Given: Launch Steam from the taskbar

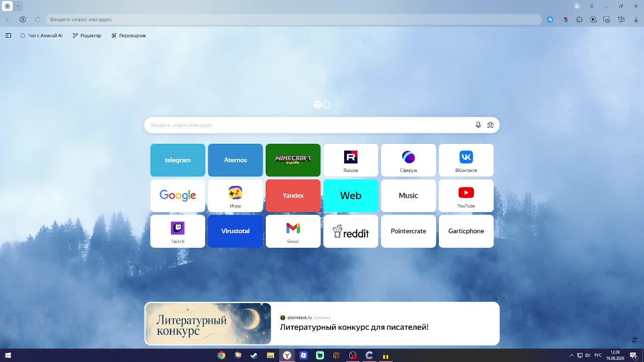Looking at the screenshot, I should 254,355.
